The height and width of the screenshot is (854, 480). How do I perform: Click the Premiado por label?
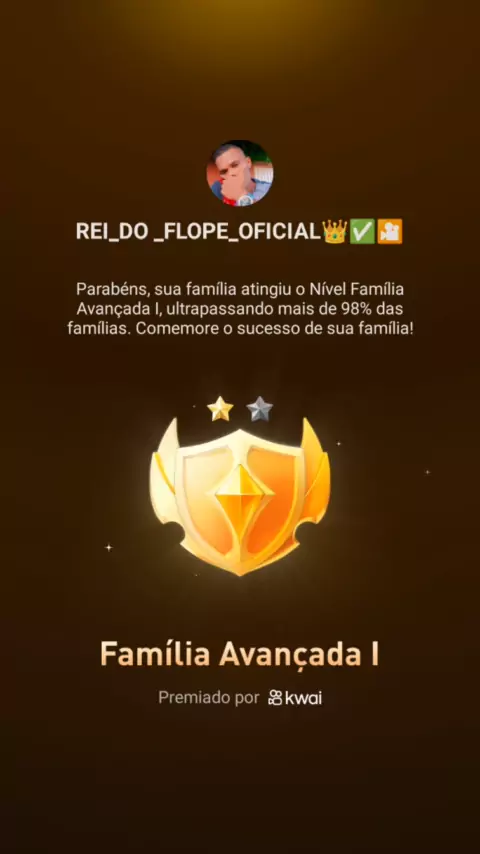209,698
